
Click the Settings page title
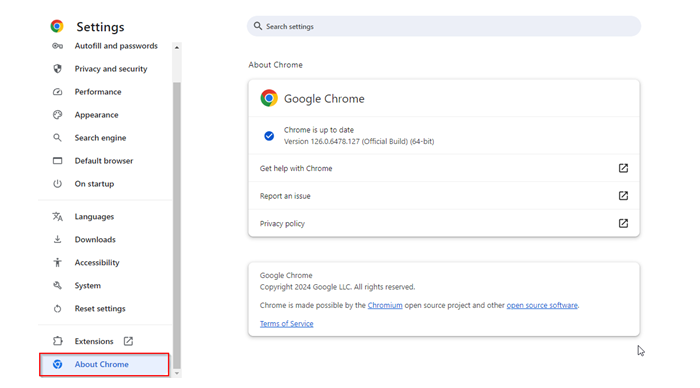coord(100,27)
